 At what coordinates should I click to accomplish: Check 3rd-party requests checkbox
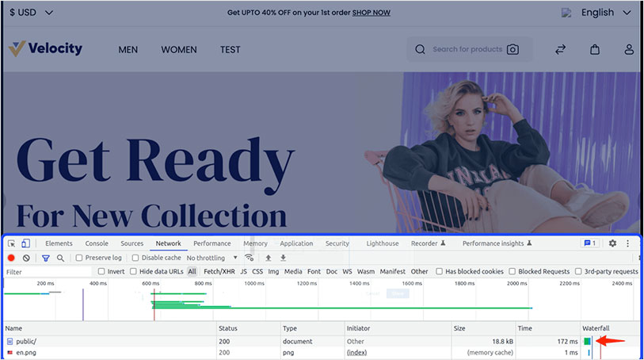(x=578, y=271)
